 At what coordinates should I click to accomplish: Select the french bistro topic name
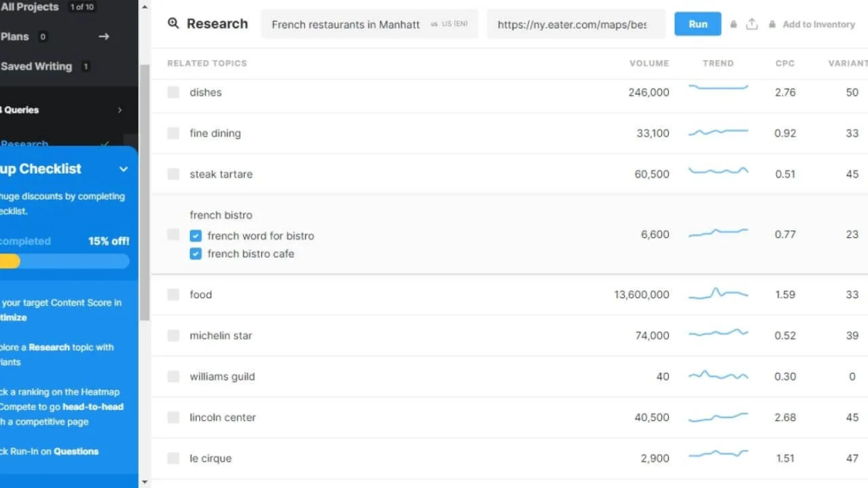(220, 215)
